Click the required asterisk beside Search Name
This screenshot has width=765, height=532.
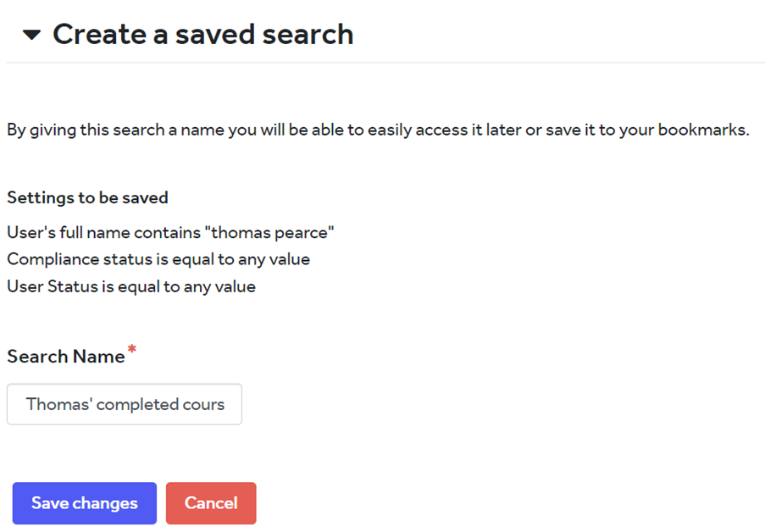coord(130,350)
